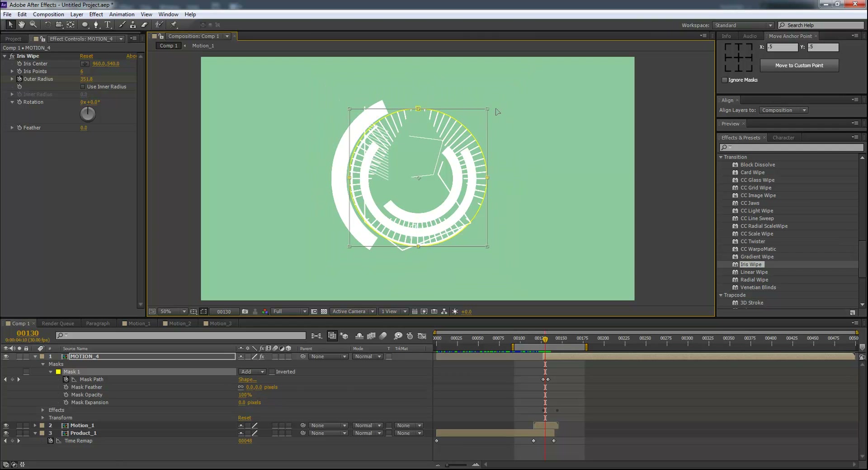Click Move to Custom Point button

[x=799, y=66]
